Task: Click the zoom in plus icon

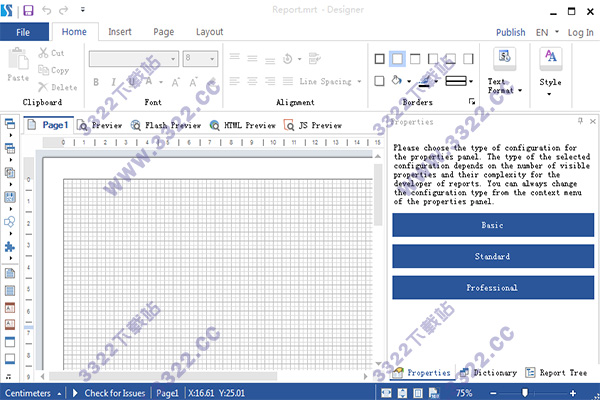Action: (586, 393)
